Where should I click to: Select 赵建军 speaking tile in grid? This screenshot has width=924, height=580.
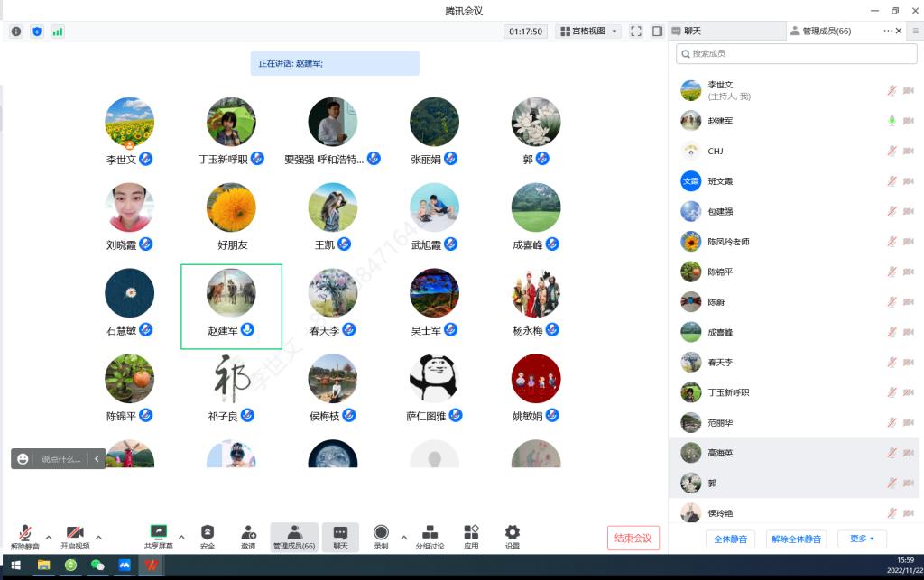[x=231, y=306]
